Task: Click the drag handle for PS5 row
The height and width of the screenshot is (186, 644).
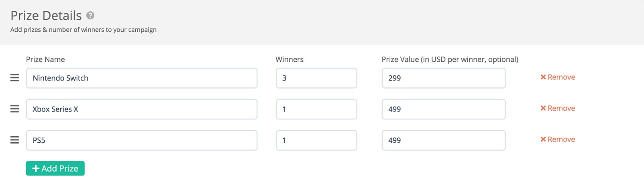Action: click(14, 140)
